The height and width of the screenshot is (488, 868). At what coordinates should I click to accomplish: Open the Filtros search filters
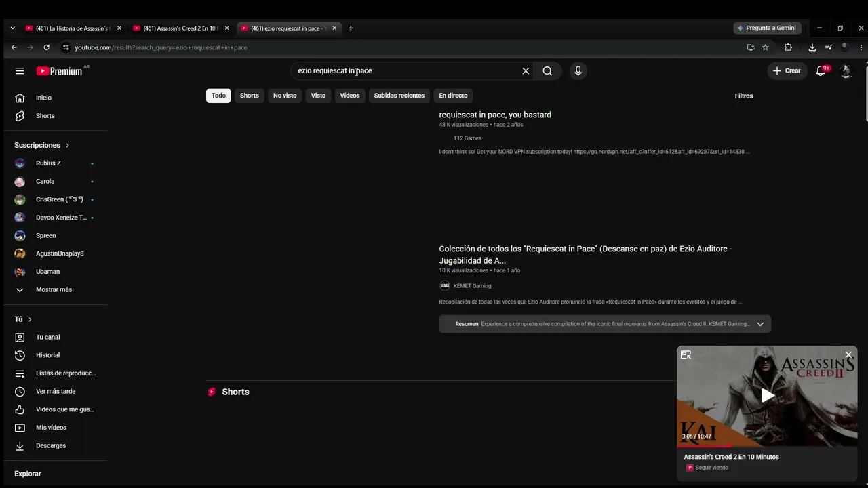pos(744,96)
